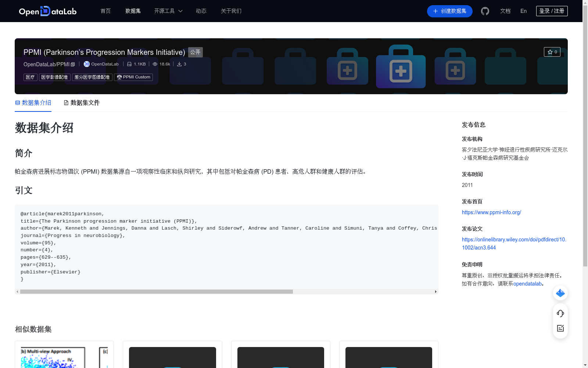Click the opendatalab contact link
The image size is (588, 368).
pos(528,284)
